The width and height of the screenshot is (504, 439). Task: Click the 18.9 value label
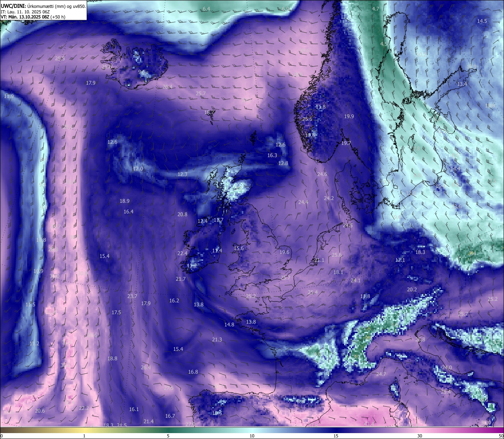click(124, 201)
